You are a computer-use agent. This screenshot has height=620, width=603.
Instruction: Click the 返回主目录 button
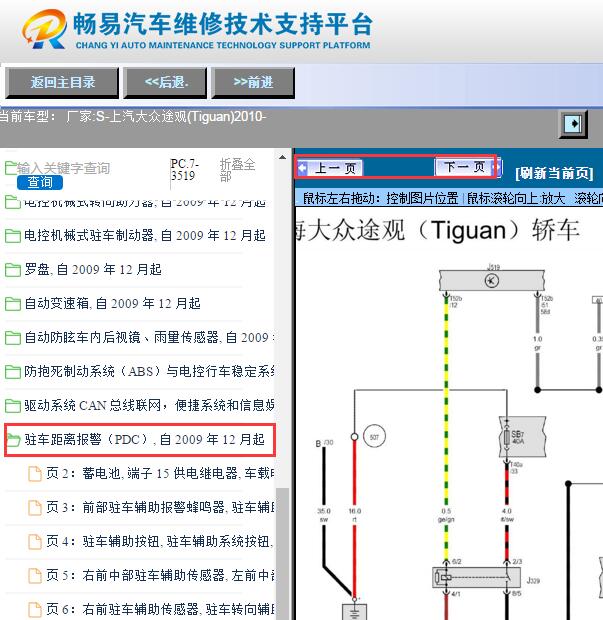62,83
